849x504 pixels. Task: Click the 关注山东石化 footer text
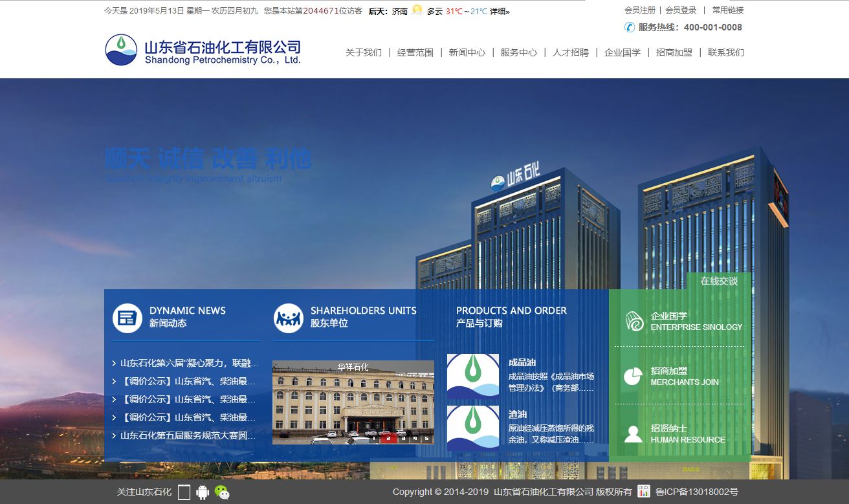[144, 492]
